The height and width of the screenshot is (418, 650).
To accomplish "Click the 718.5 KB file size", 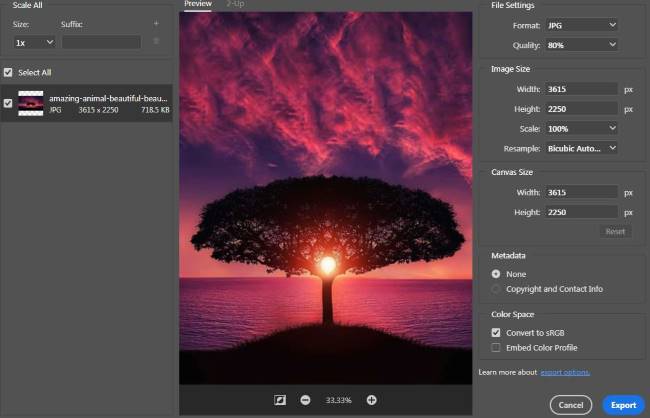I will pyautogui.click(x=155, y=110).
